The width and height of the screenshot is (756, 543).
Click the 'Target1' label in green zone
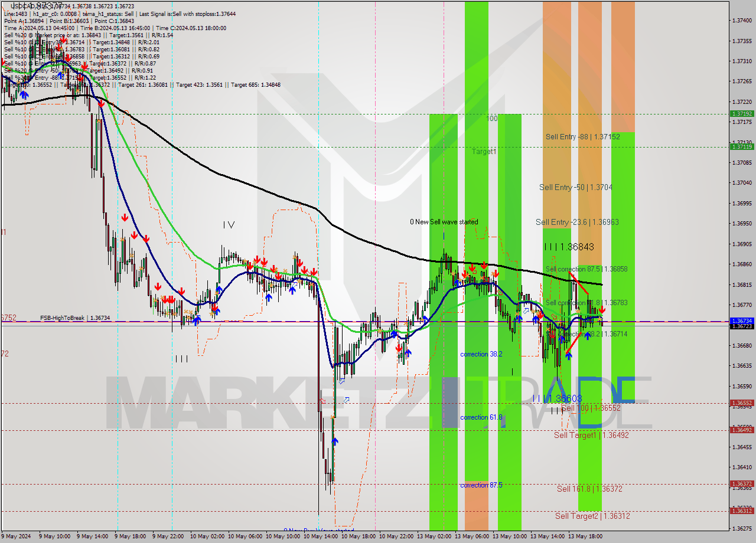484,152
